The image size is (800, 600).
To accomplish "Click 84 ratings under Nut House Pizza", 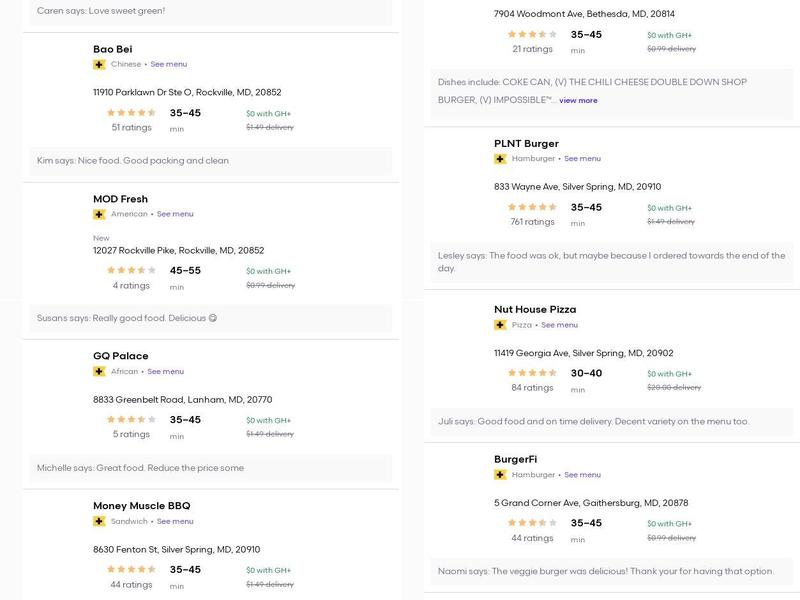I will point(532,388).
